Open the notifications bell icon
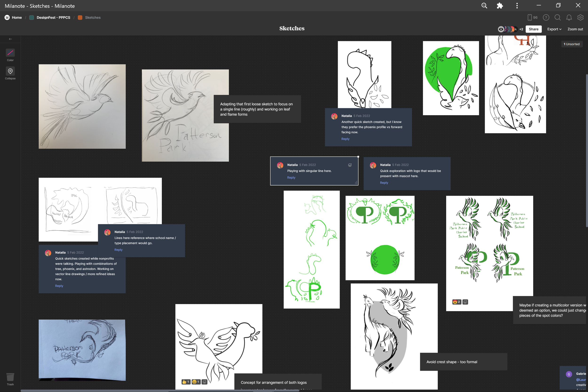 pyautogui.click(x=569, y=17)
